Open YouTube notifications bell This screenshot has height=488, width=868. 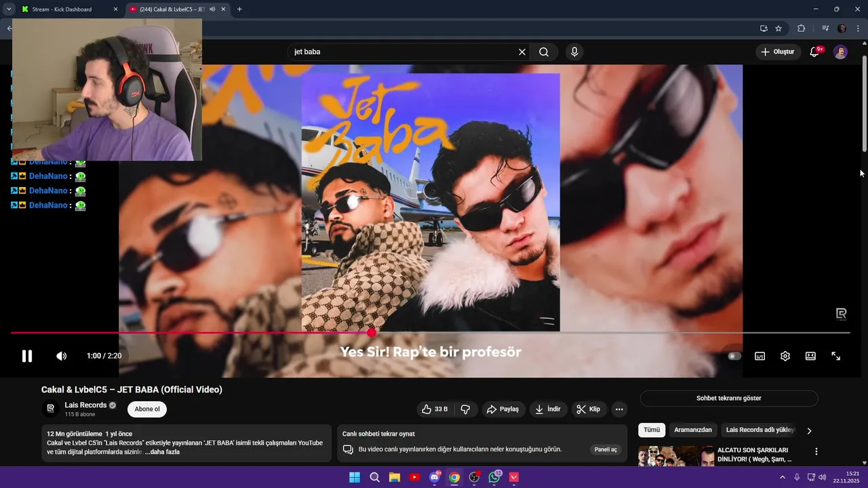[815, 52]
